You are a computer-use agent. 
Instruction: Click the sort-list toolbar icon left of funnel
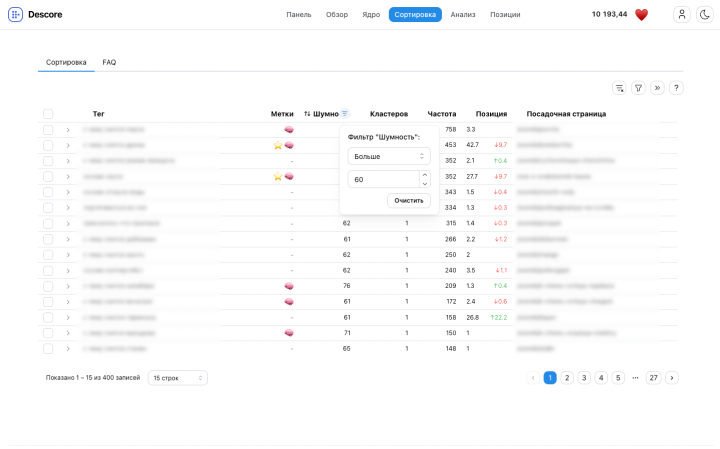[619, 88]
